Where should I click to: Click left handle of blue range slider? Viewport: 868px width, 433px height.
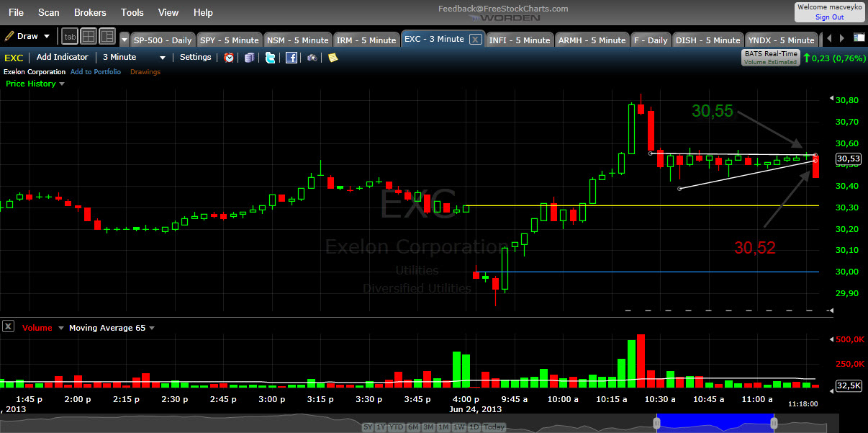657,422
